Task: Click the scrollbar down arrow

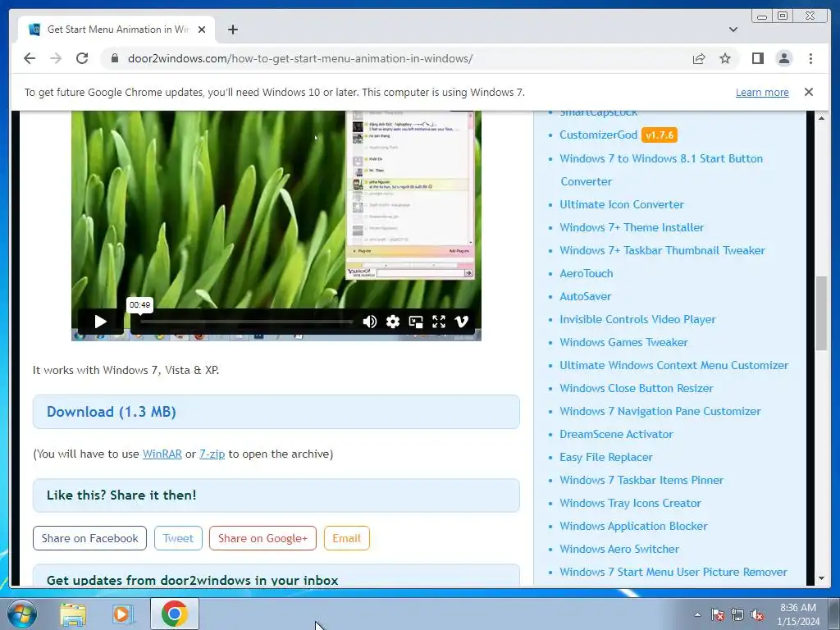Action: [x=821, y=578]
